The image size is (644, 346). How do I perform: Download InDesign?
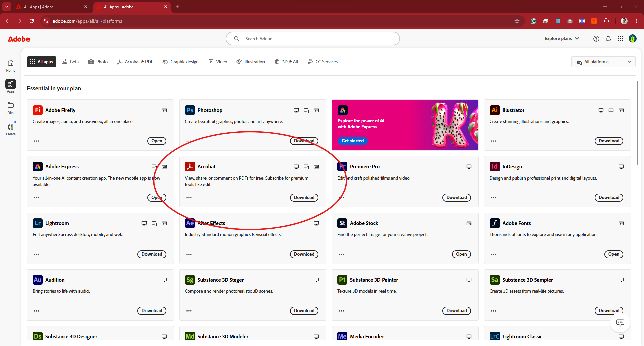coord(609,198)
